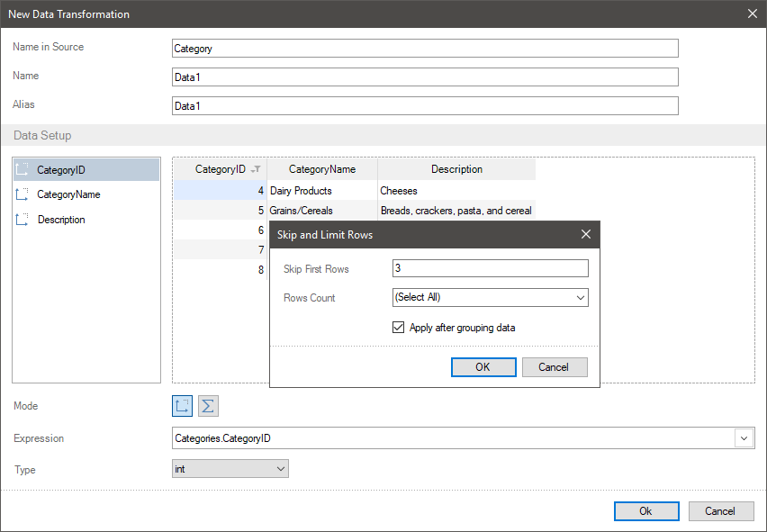
Task: Click the Description column header
Action: [x=456, y=169]
